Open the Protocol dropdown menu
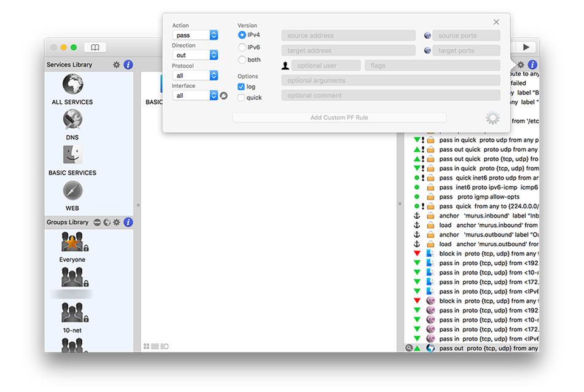The image size is (584, 392). click(x=195, y=76)
